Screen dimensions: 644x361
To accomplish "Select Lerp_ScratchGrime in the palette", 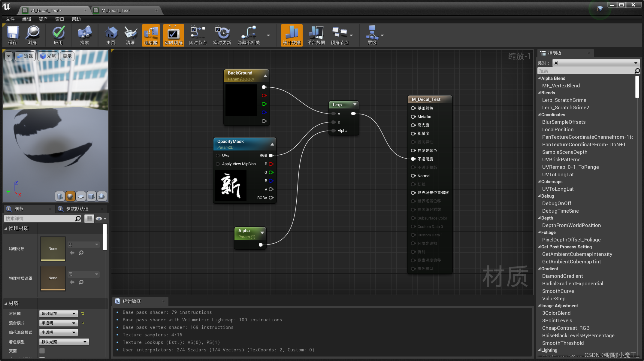I will tap(564, 100).
